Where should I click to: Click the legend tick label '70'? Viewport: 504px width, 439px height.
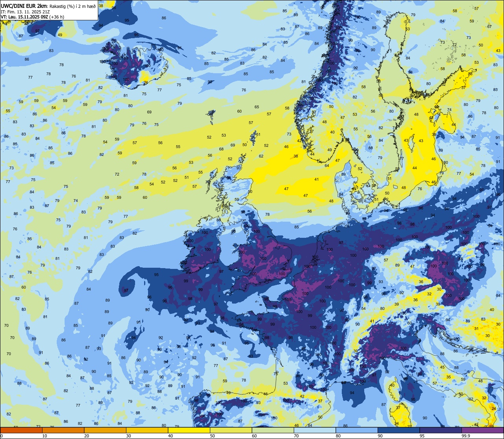pos(296,436)
